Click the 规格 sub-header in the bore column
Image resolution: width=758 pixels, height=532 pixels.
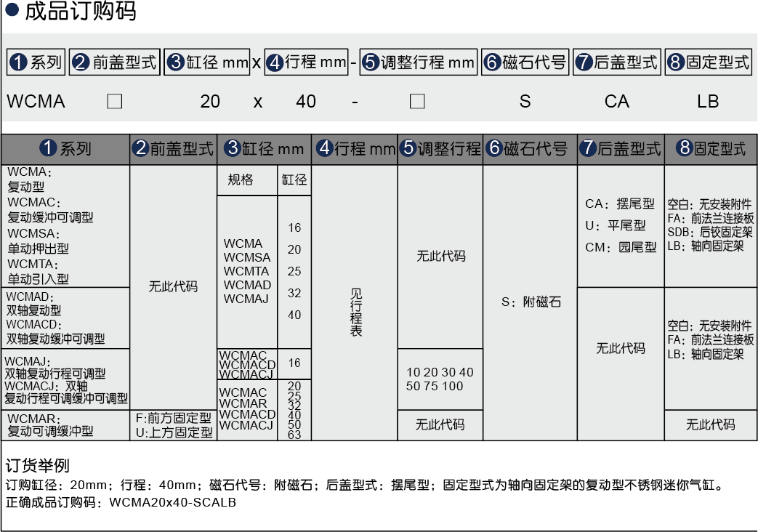[x=240, y=180]
